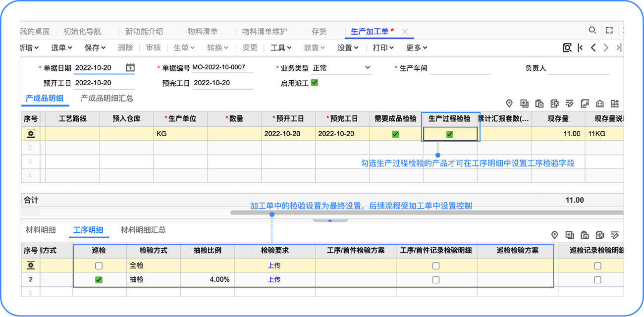This screenshot has height=317, width=644.
Task: Click the search magnifier icon in tab bar
Action: (x=592, y=31)
